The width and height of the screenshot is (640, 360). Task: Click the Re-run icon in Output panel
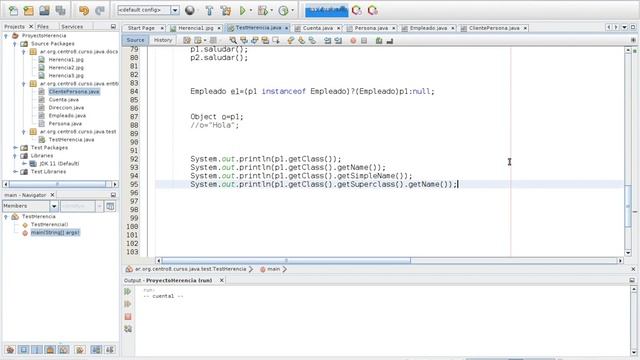(x=128, y=292)
